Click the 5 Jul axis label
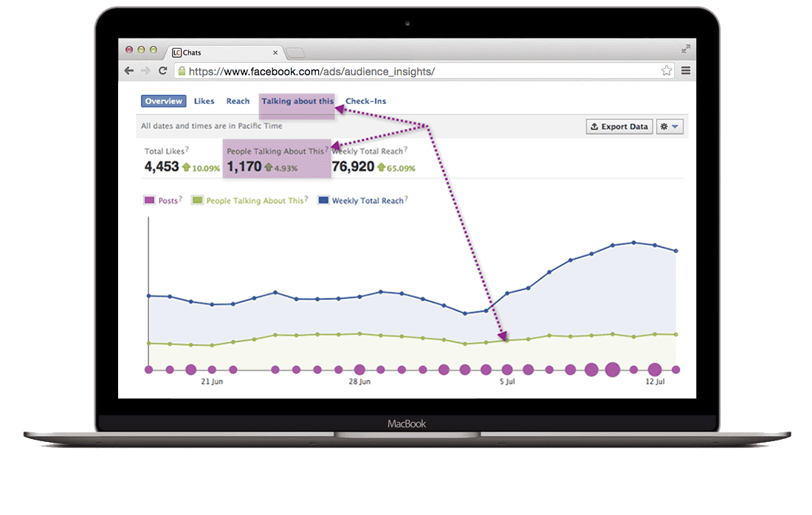 pos(507,381)
